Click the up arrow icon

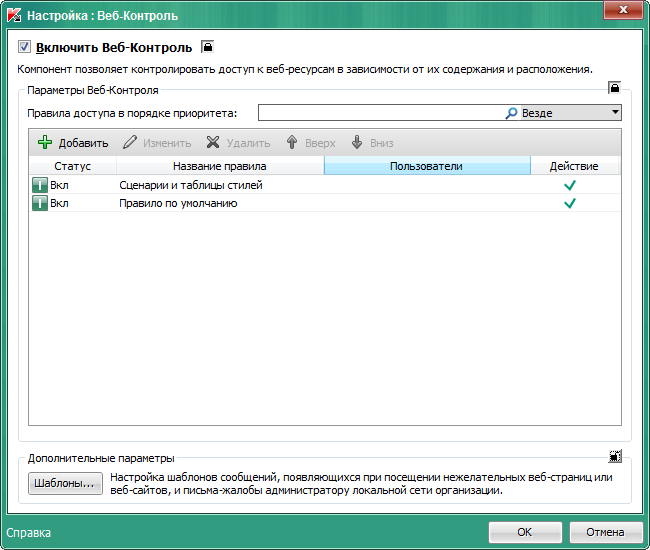[x=292, y=142]
